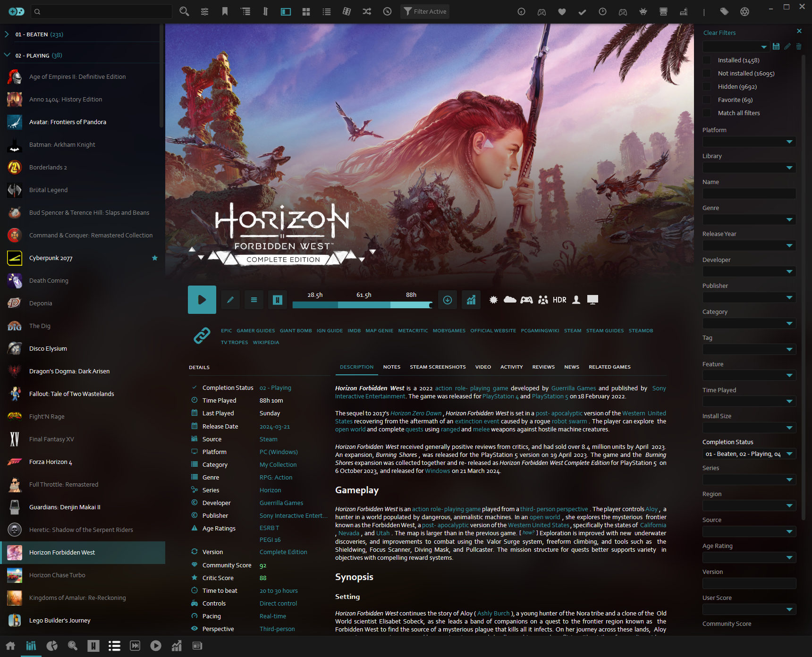Click the tag icon in top toolbar
The width and height of the screenshot is (812, 657).
724,12
